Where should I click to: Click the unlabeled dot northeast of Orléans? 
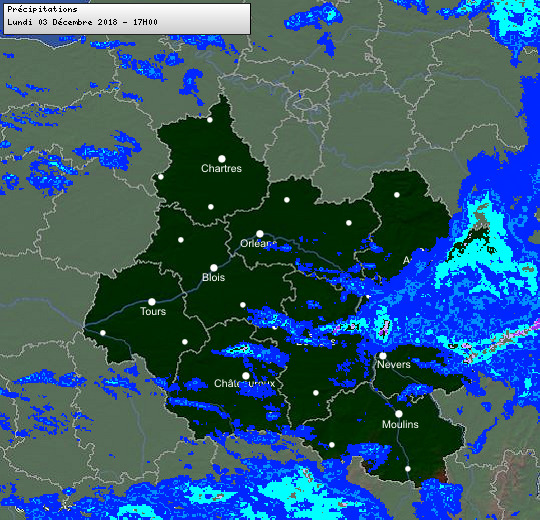point(287,200)
